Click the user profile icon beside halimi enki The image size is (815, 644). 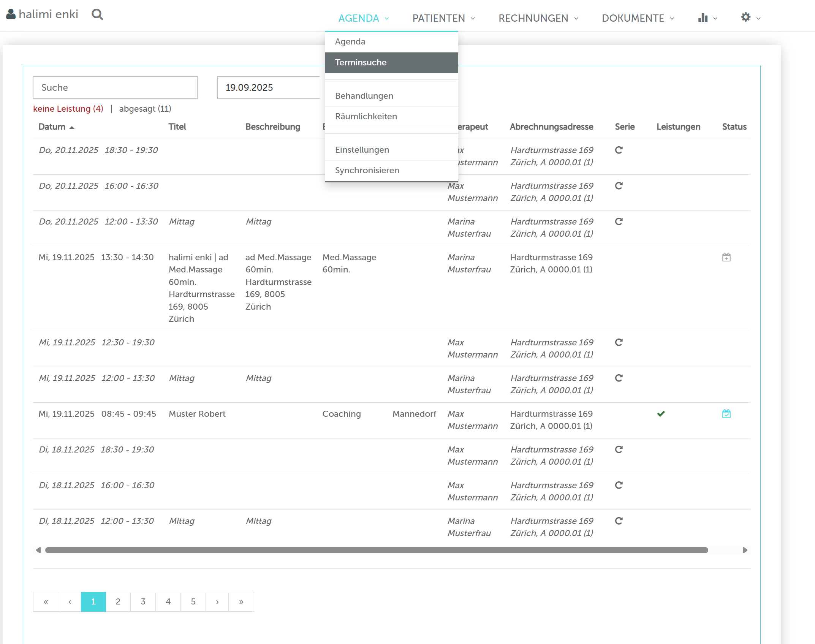tap(11, 14)
